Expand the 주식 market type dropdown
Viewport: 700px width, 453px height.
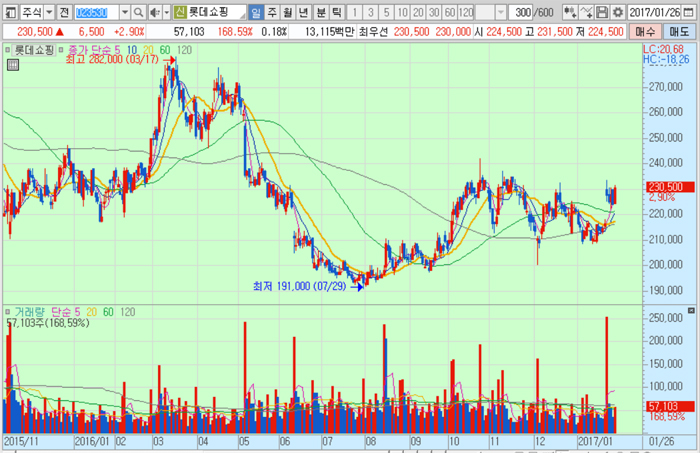click(49, 13)
